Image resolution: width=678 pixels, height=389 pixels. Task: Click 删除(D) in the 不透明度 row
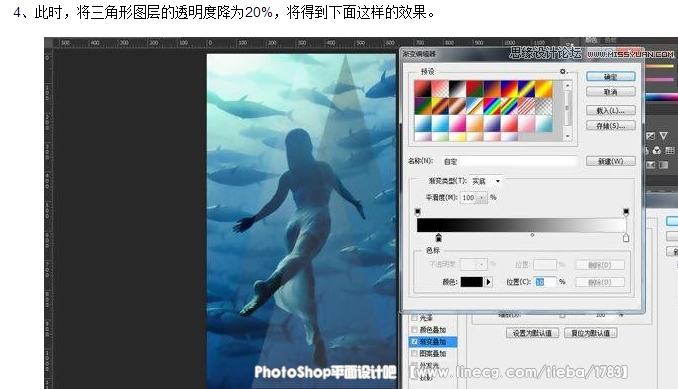tap(600, 265)
